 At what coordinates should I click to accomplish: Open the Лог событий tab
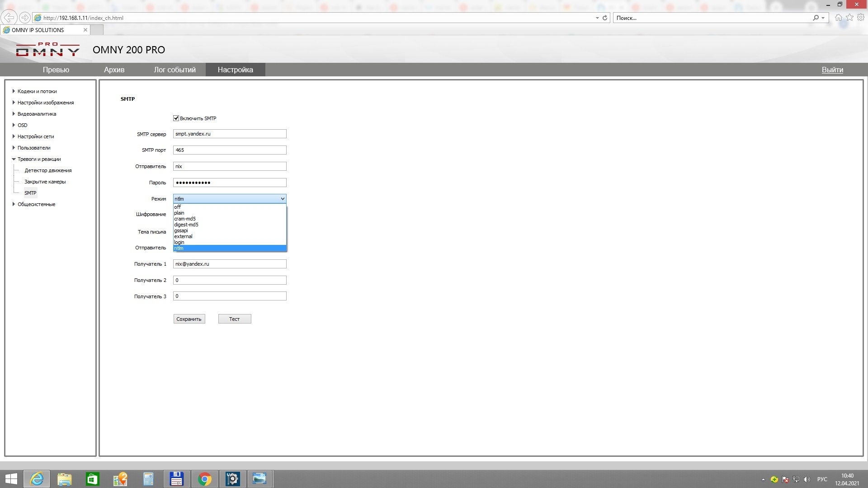(x=175, y=70)
